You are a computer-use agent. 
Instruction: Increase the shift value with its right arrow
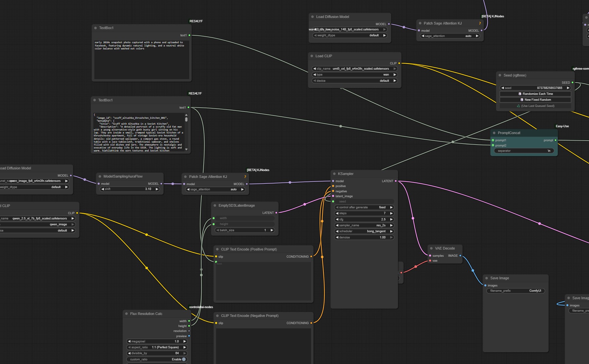pos(157,189)
